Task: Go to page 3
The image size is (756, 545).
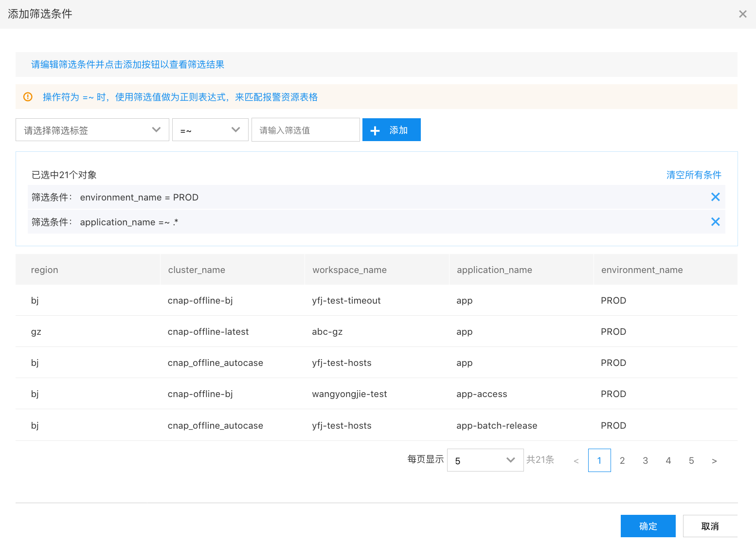Action: (645, 460)
